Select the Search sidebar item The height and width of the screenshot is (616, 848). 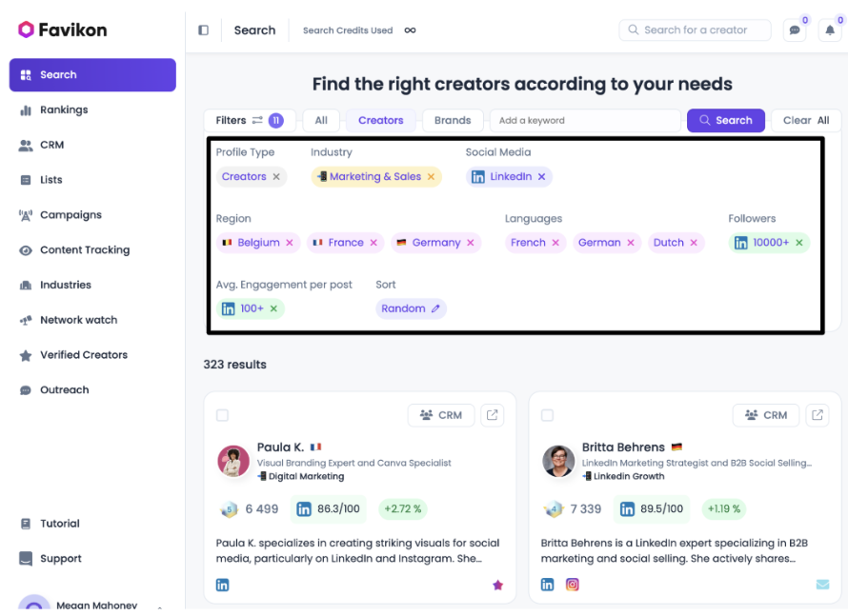pos(92,74)
